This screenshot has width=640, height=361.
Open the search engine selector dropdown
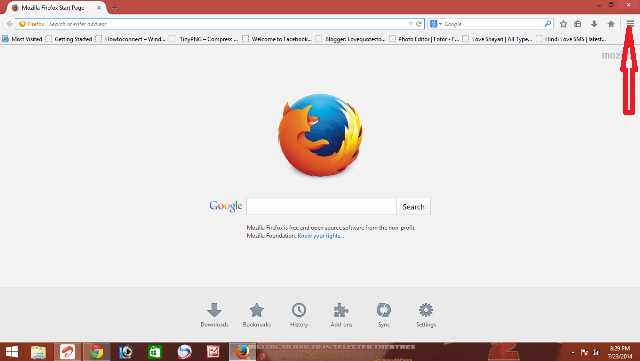point(436,24)
